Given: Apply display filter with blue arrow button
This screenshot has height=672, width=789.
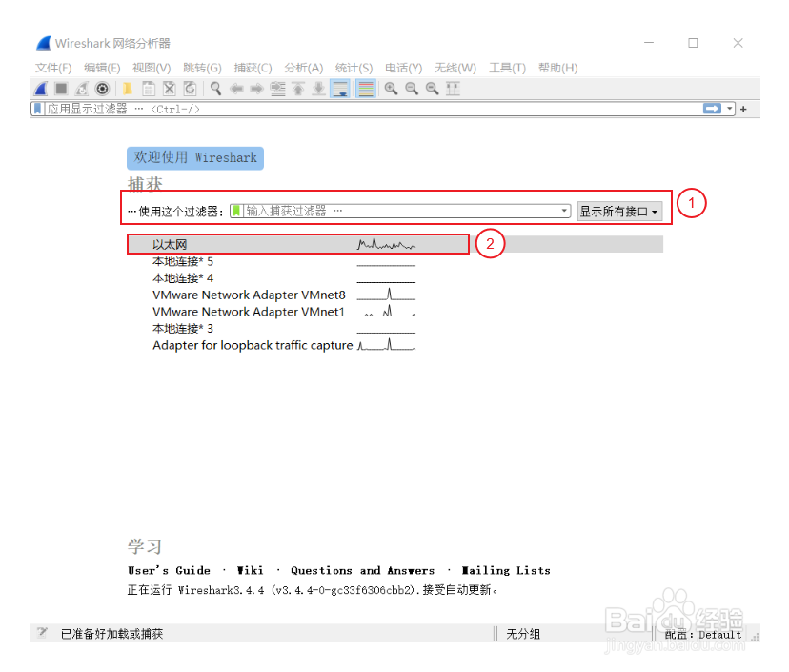Looking at the screenshot, I should [x=712, y=109].
